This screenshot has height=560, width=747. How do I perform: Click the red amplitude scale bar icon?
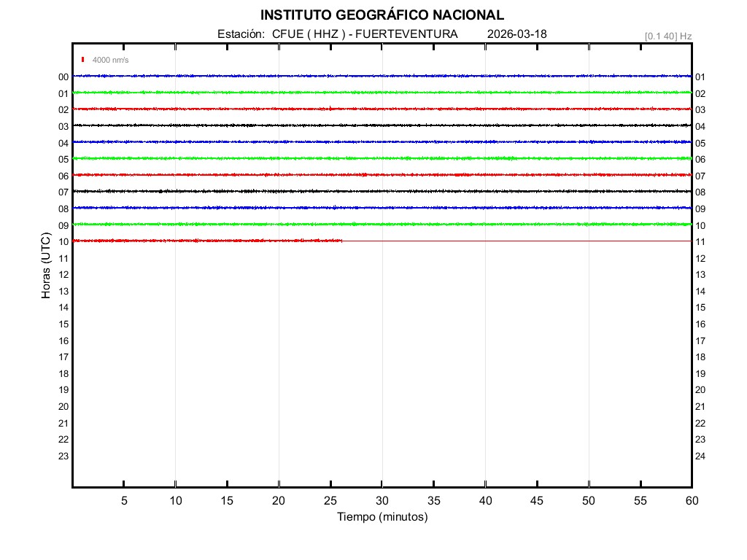(83, 60)
